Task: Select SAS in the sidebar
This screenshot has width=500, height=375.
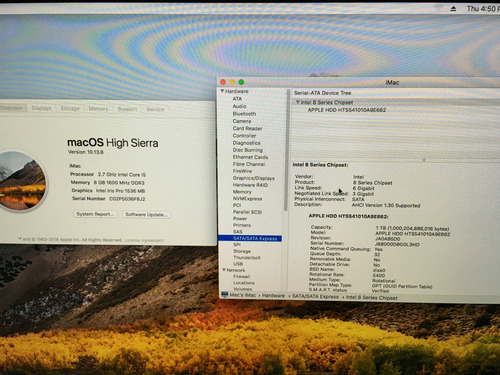Action: pyautogui.click(x=238, y=232)
